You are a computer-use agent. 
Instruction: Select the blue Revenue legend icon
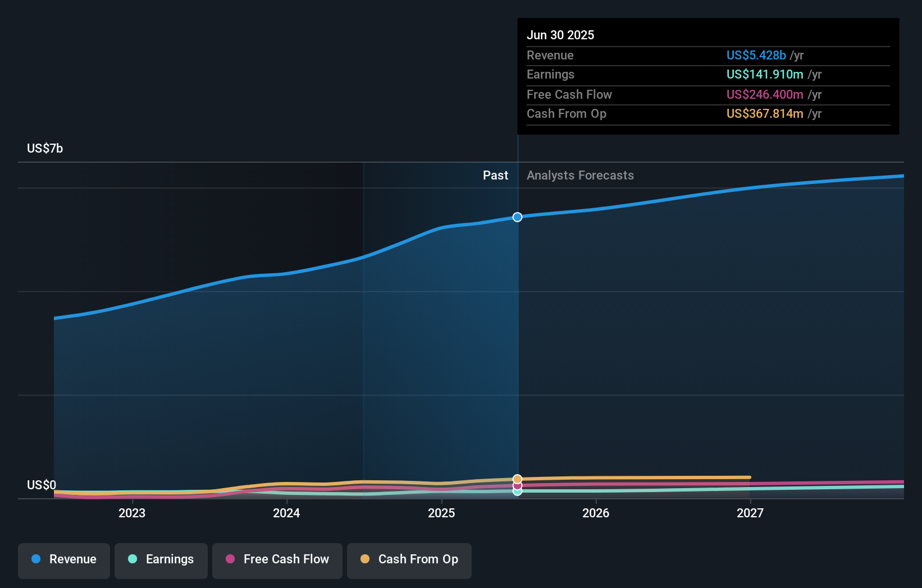coord(36,559)
